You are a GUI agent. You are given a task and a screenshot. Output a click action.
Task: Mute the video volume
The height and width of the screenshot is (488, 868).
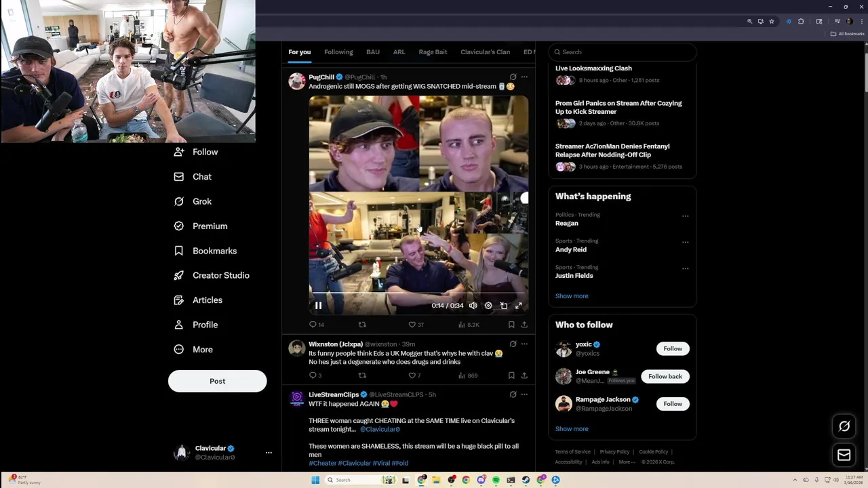(473, 306)
